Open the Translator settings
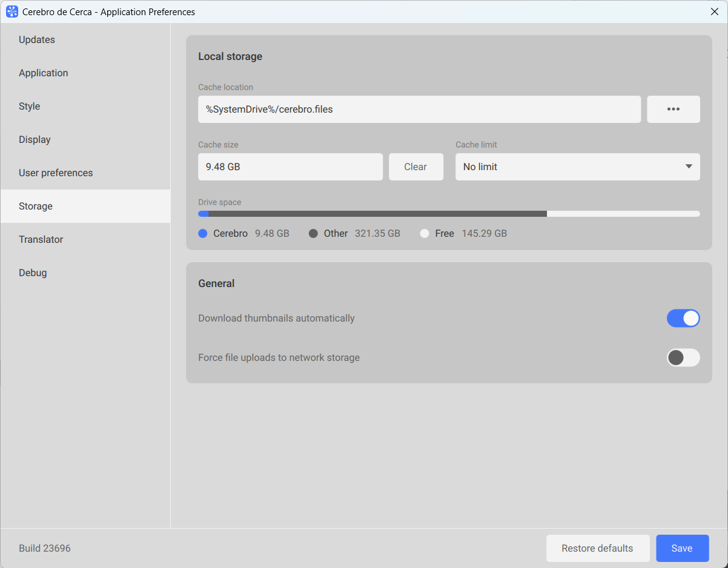728x568 pixels. point(41,240)
